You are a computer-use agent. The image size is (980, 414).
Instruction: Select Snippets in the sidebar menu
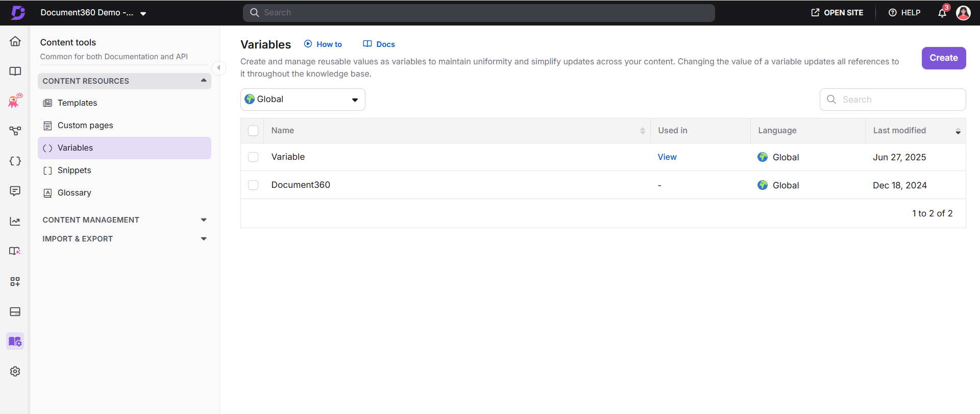point(125,171)
